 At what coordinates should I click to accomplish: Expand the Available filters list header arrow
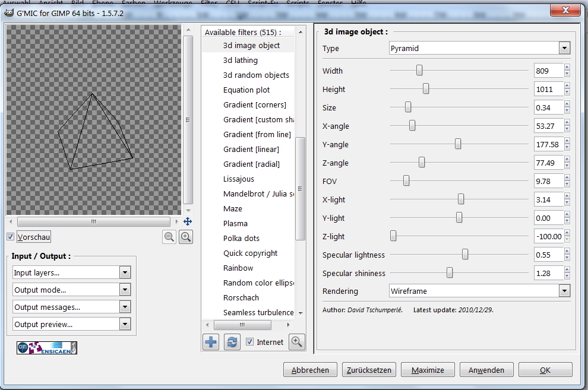[x=301, y=32]
